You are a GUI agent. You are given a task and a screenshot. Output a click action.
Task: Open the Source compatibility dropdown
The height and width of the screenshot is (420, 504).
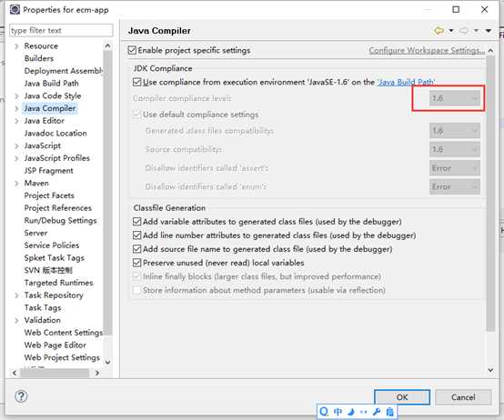455,149
